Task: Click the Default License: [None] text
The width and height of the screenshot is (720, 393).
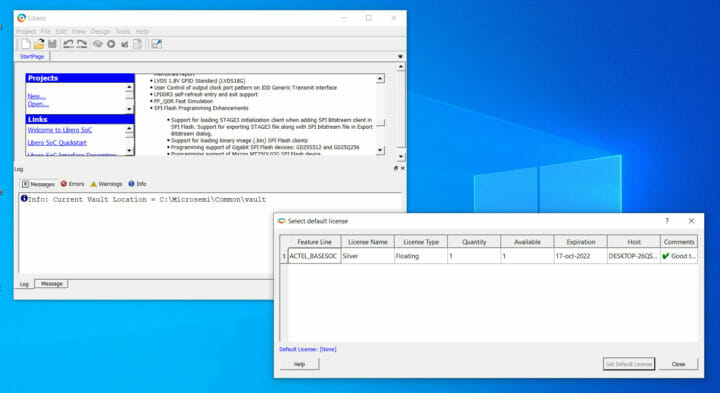Action: [308, 349]
